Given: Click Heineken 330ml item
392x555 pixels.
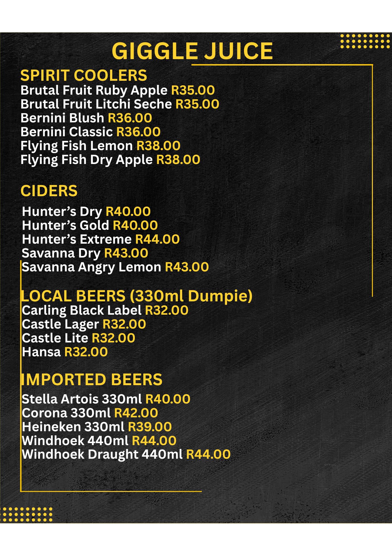Looking at the screenshot, I should point(73,427).
